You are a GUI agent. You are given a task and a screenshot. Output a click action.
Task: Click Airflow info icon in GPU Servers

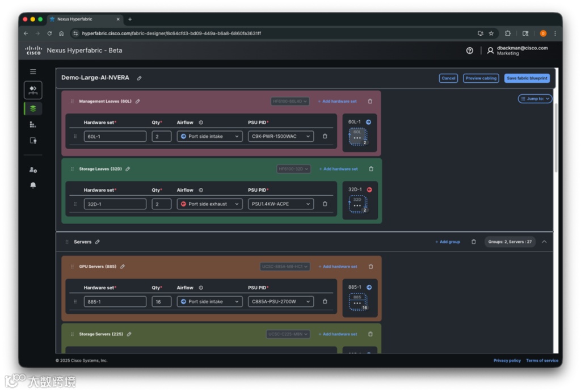tap(201, 288)
